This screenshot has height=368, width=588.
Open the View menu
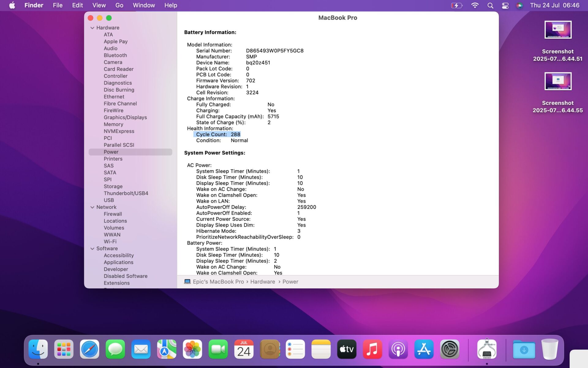click(x=99, y=5)
